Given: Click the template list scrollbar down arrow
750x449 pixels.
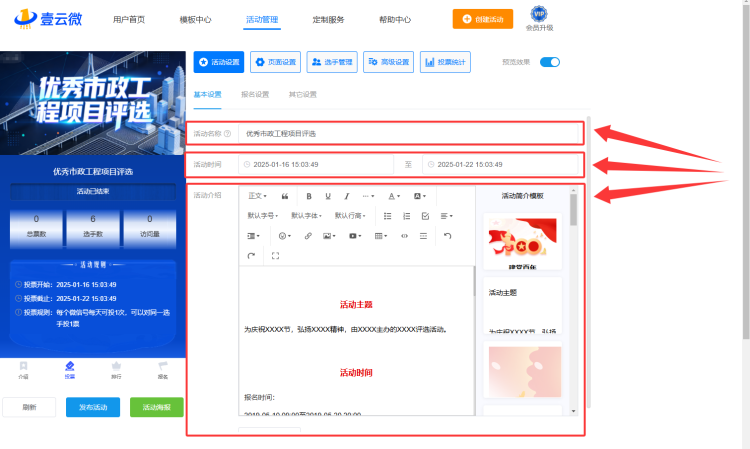Looking at the screenshot, I should [574, 411].
